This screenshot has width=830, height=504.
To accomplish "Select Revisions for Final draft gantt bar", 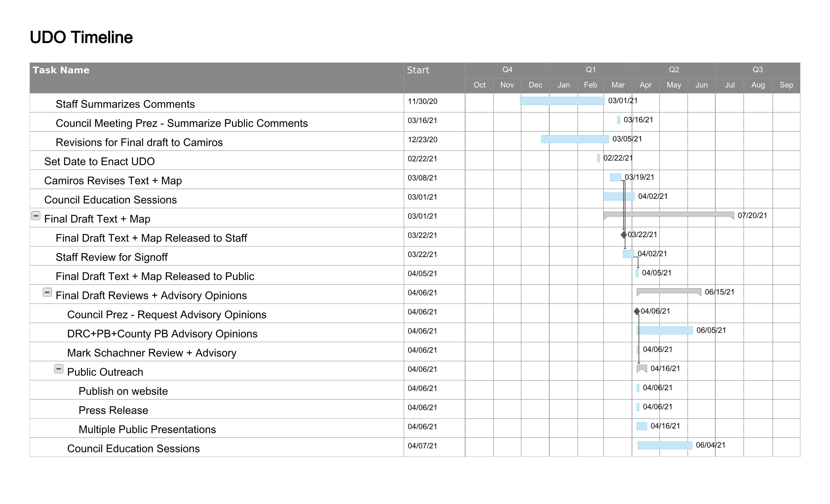I will coord(575,139).
